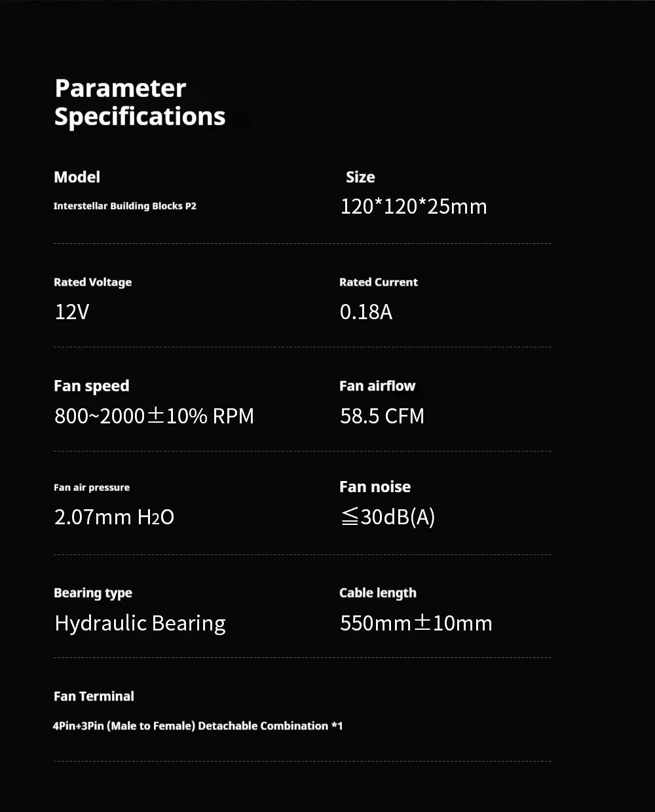The width and height of the screenshot is (655, 812).
Task: Click Interstellar Building Blocks P2 text
Action: pyautogui.click(x=124, y=206)
